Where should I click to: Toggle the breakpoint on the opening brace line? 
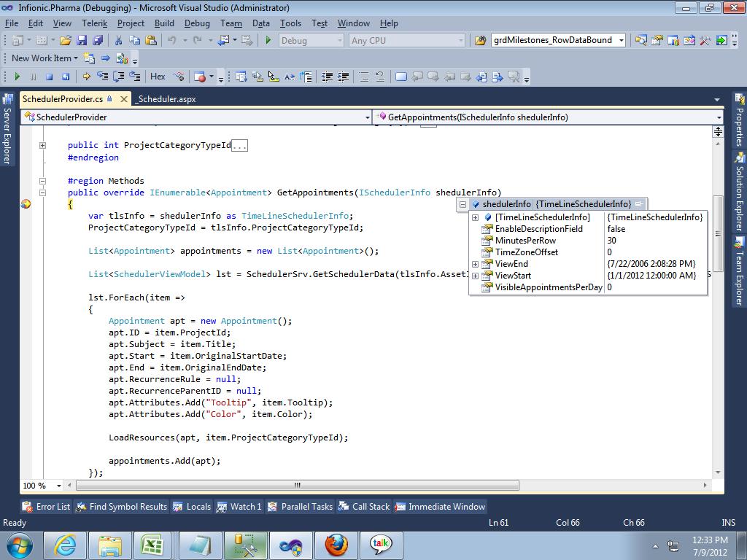(26, 204)
